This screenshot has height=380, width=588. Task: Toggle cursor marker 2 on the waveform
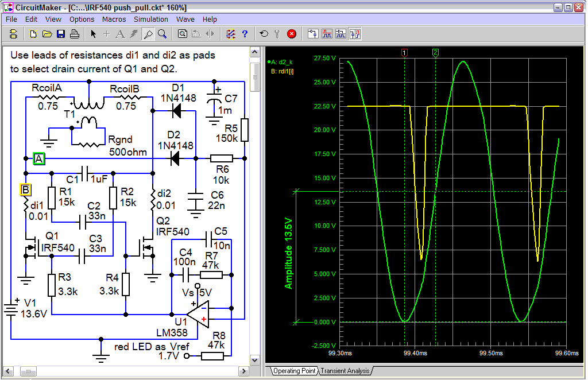point(435,53)
